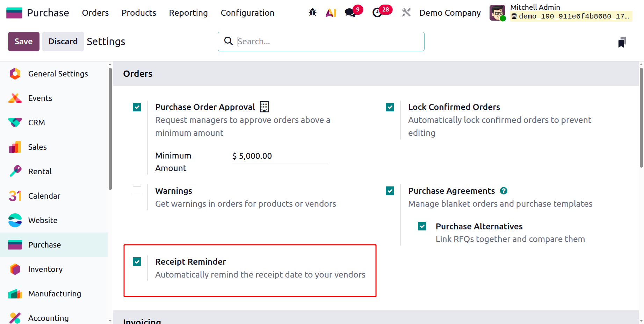Viewport: 644px width, 324px height.
Task: Select Inventory in the settings sidebar
Action: (x=45, y=269)
